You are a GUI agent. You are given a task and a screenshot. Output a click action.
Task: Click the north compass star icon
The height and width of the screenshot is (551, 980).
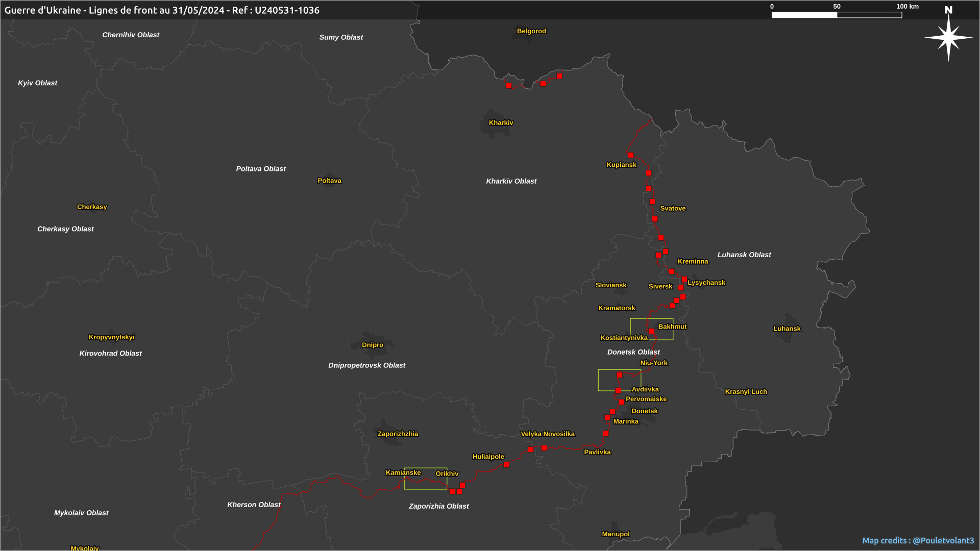tap(948, 37)
